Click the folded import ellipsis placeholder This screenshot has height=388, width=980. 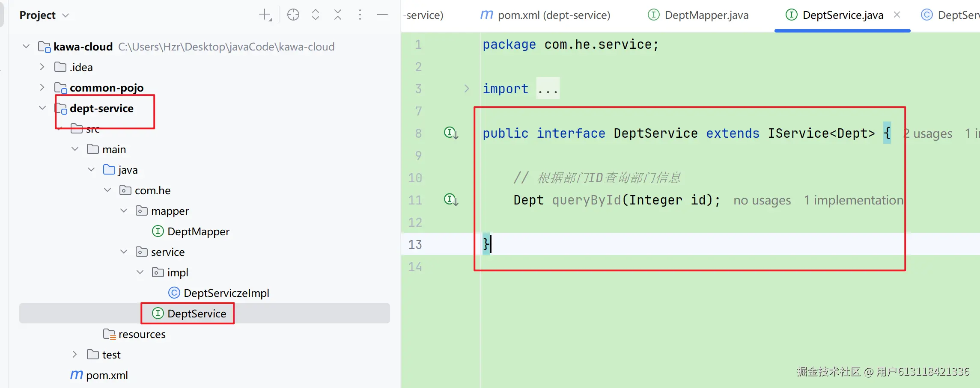point(548,89)
